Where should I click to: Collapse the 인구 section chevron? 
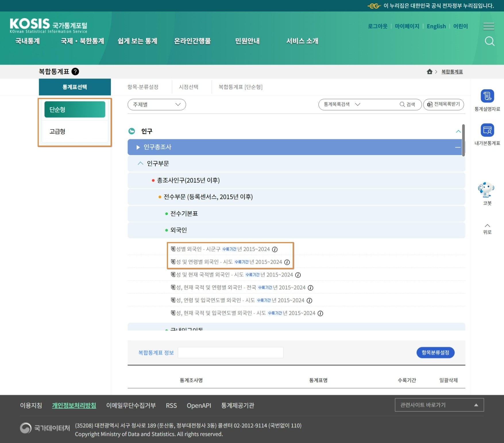coord(458,131)
